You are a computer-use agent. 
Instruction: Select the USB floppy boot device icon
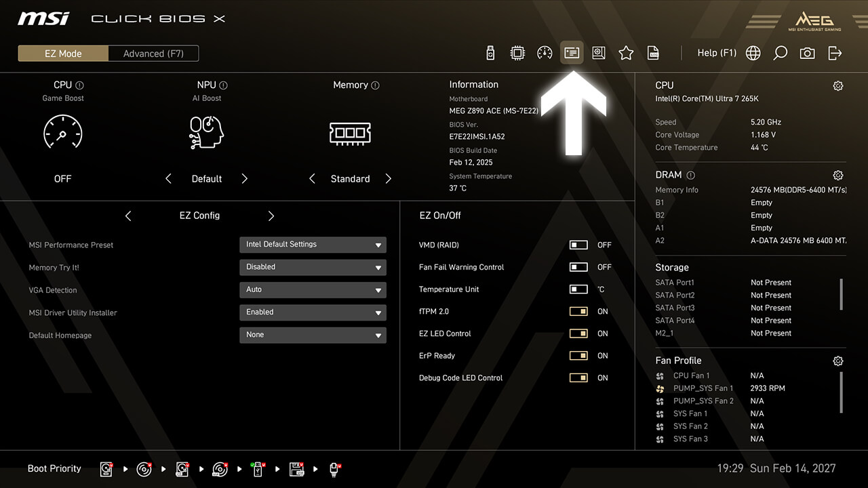click(296, 469)
